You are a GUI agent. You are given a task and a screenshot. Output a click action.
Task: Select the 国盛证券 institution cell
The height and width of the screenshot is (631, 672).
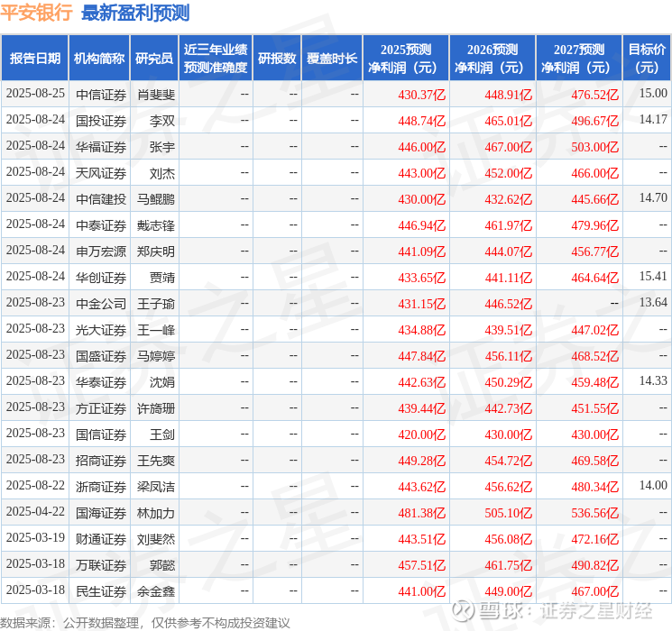pyautogui.click(x=101, y=356)
